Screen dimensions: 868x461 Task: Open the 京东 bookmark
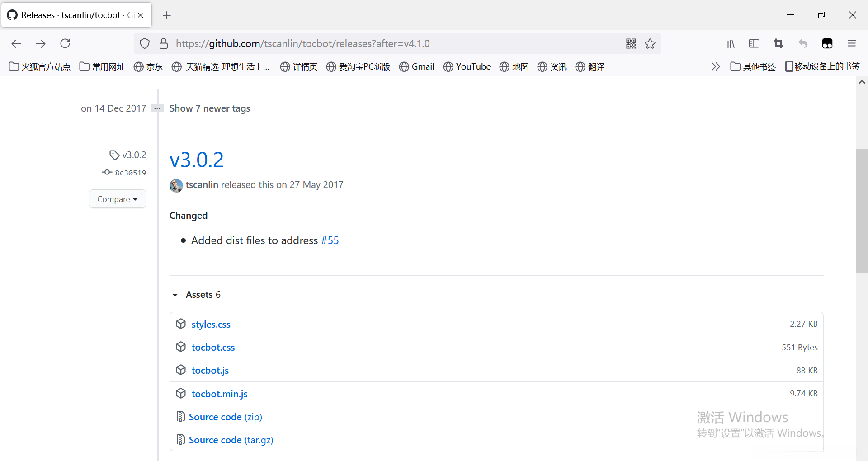click(x=148, y=67)
